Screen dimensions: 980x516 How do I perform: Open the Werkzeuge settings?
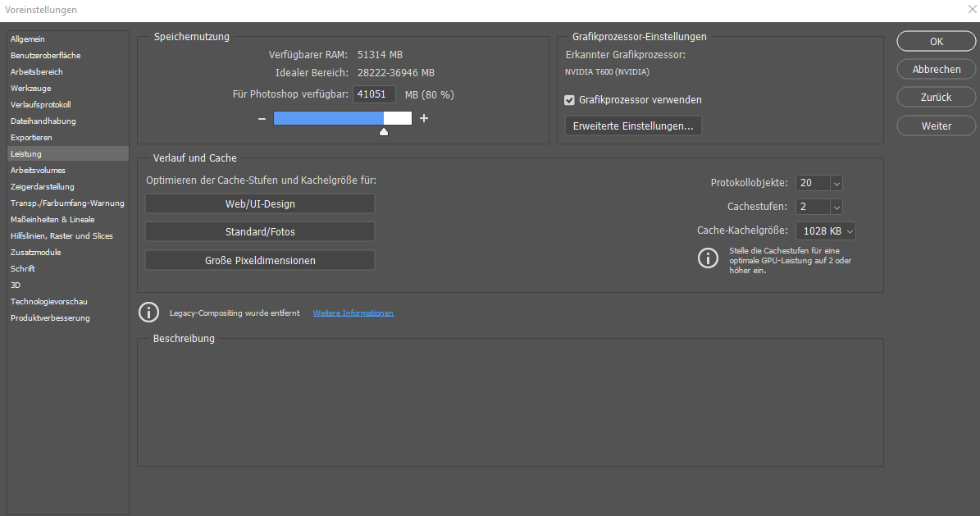click(67, 89)
